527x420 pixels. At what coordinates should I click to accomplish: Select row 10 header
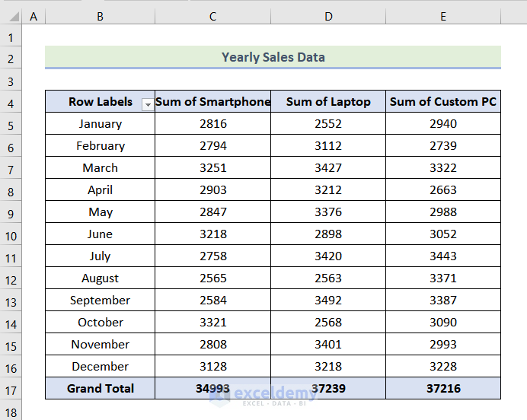tap(11, 234)
